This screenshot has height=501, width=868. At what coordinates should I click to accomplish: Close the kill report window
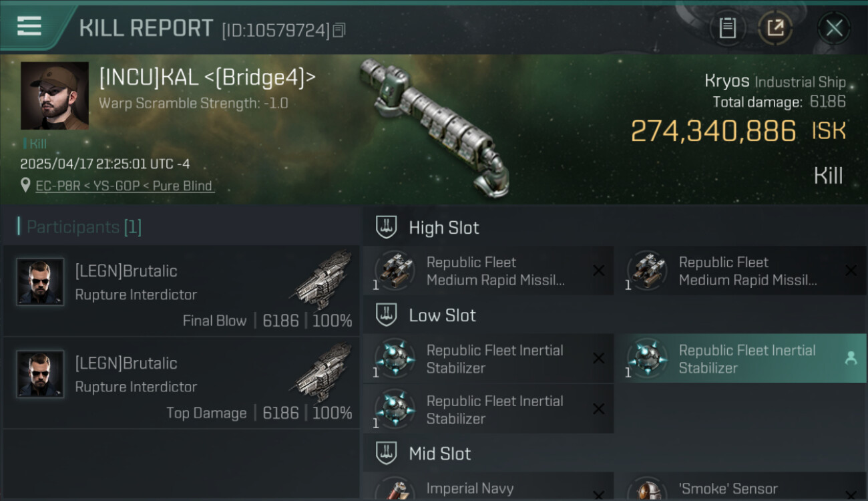click(834, 28)
